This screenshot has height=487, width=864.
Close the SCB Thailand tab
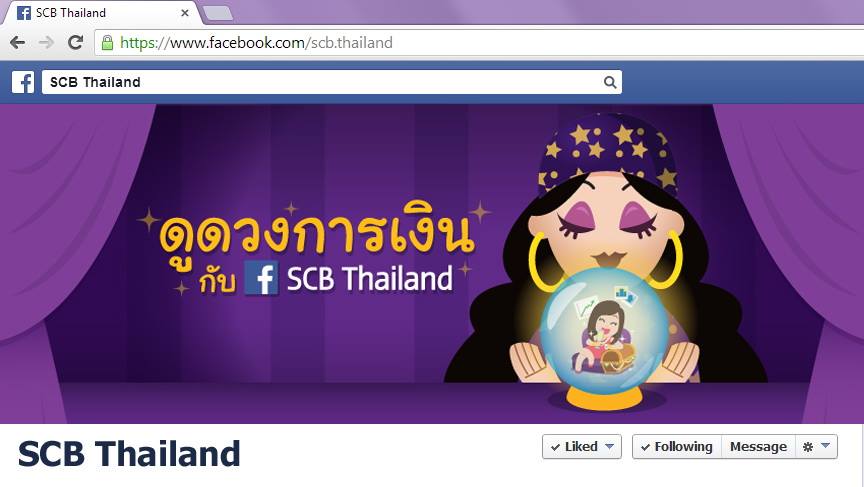pyautogui.click(x=185, y=13)
